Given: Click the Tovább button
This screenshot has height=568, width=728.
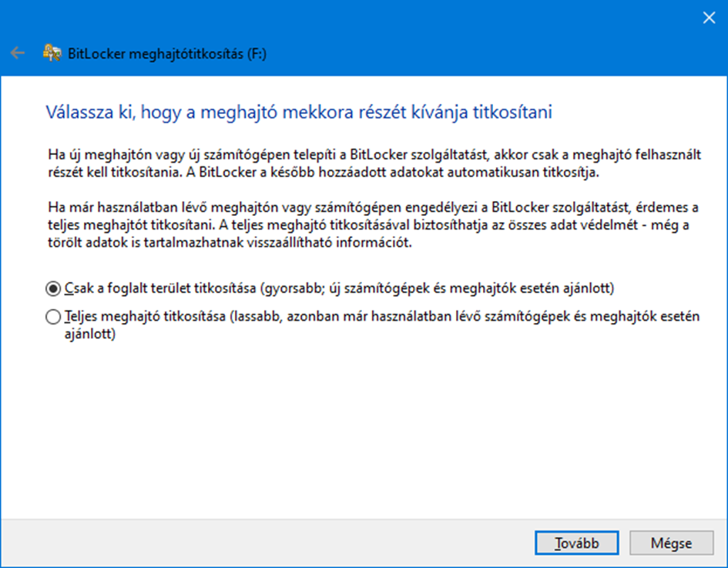Looking at the screenshot, I should [x=577, y=543].
